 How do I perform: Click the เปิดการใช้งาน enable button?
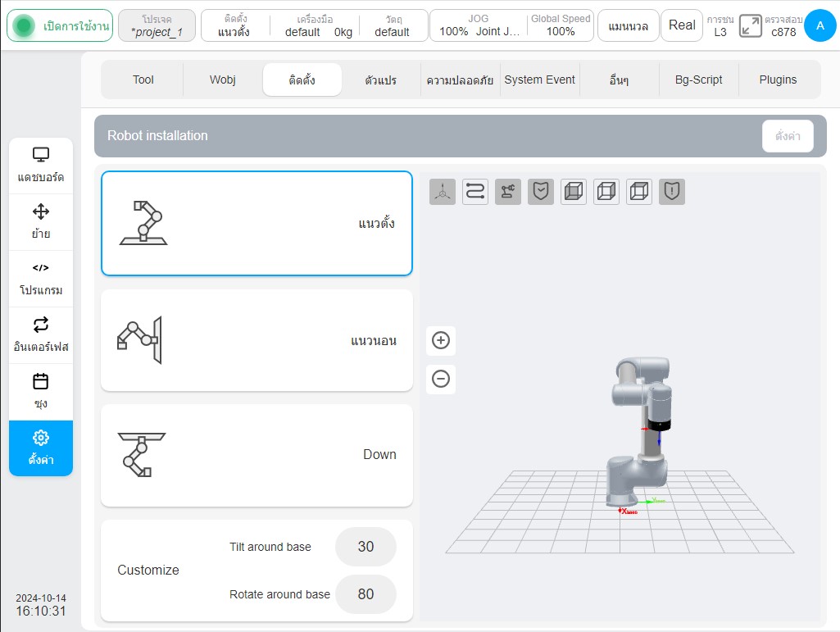(60, 25)
